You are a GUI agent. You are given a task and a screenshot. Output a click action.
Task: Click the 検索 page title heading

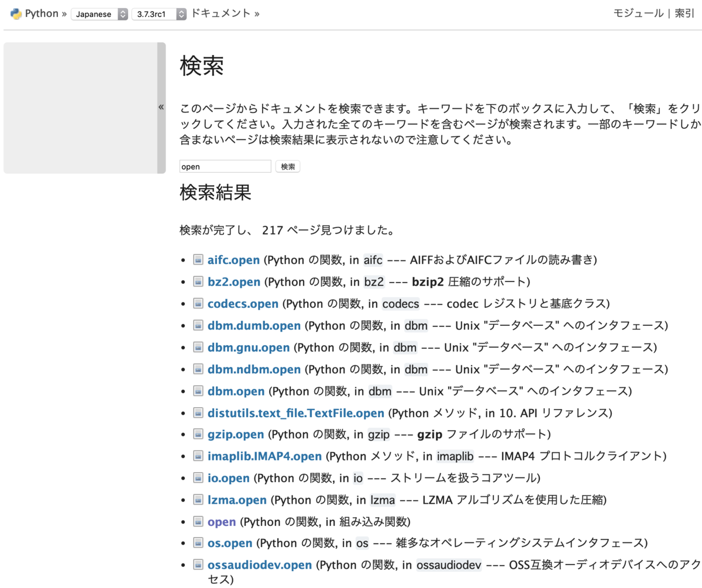click(x=201, y=66)
